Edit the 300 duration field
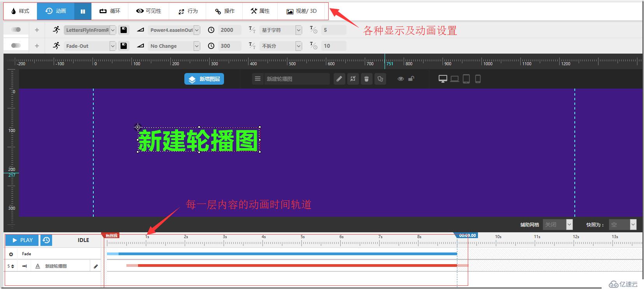The height and width of the screenshot is (289, 644). (x=229, y=46)
